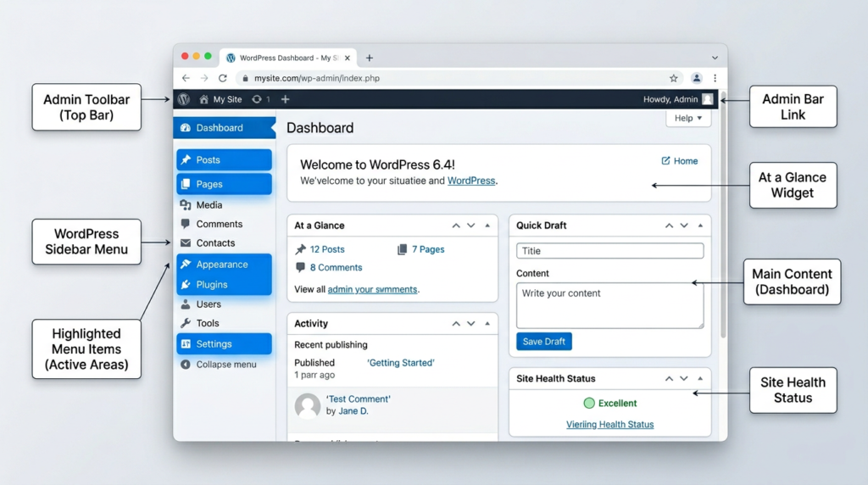Click the Howdy Admin avatar
Viewport: 868px width, 485px height.
[x=708, y=99]
